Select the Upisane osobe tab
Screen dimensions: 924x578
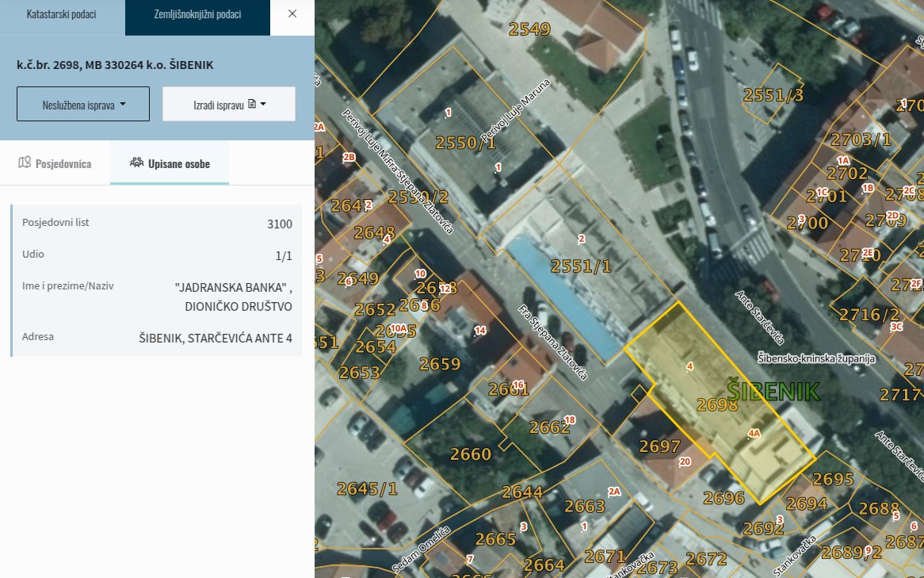tap(170, 164)
